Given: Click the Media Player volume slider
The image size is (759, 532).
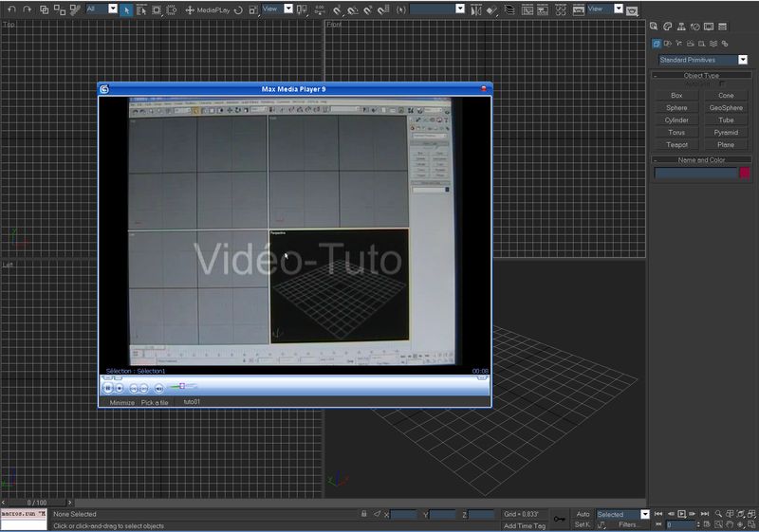Looking at the screenshot, I should pyautogui.click(x=183, y=386).
